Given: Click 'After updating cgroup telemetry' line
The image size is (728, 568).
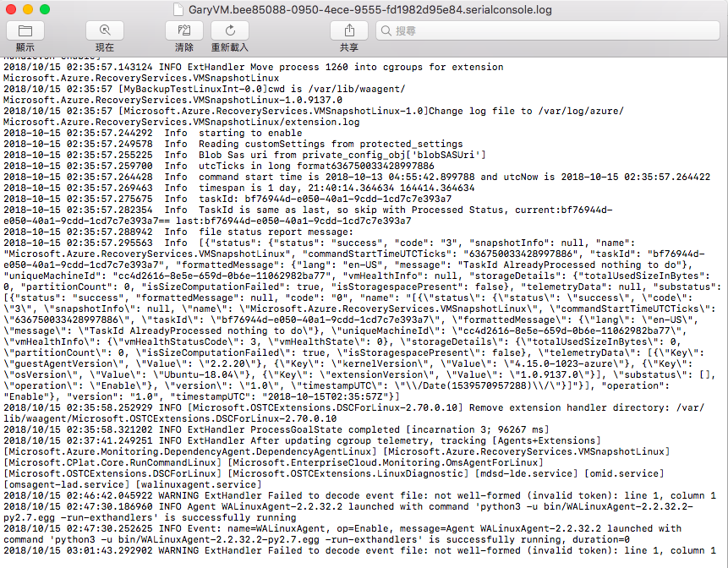Looking at the screenshot, I should (x=302, y=441).
